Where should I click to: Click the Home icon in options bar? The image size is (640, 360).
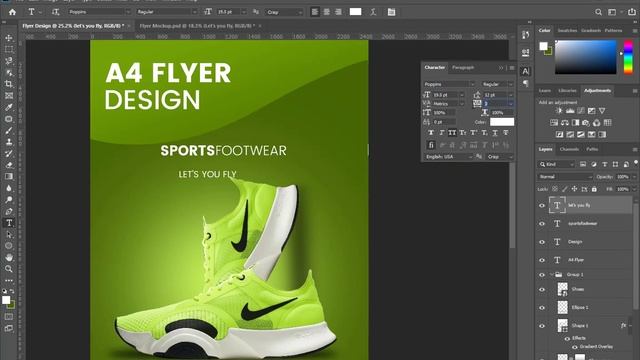12,12
